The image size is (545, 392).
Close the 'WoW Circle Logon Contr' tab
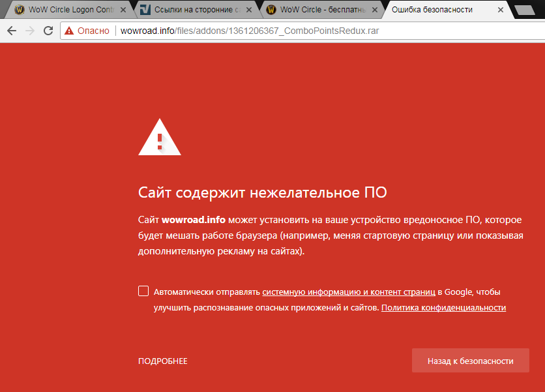123,10
